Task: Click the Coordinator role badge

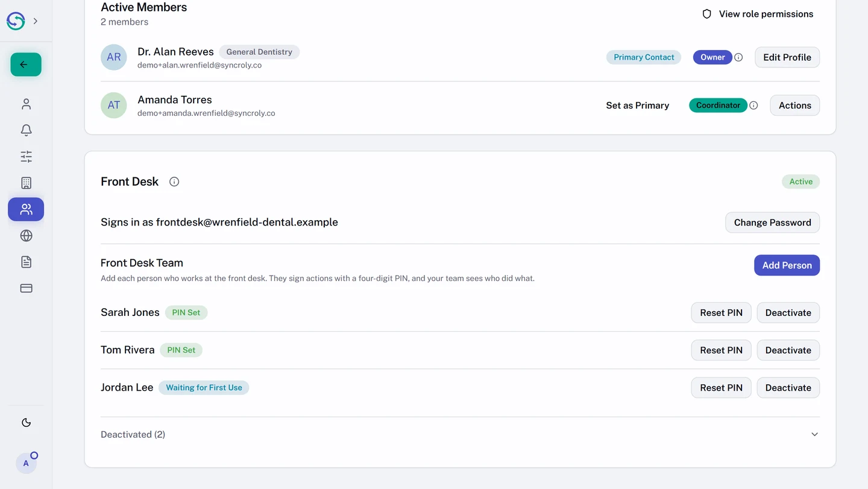Action: pyautogui.click(x=718, y=106)
